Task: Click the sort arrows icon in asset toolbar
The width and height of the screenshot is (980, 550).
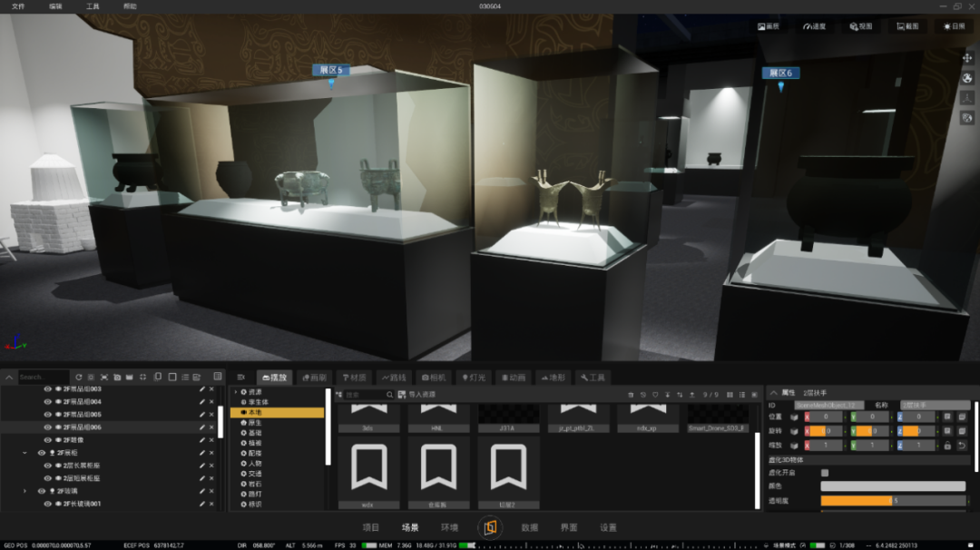Action: [680, 395]
